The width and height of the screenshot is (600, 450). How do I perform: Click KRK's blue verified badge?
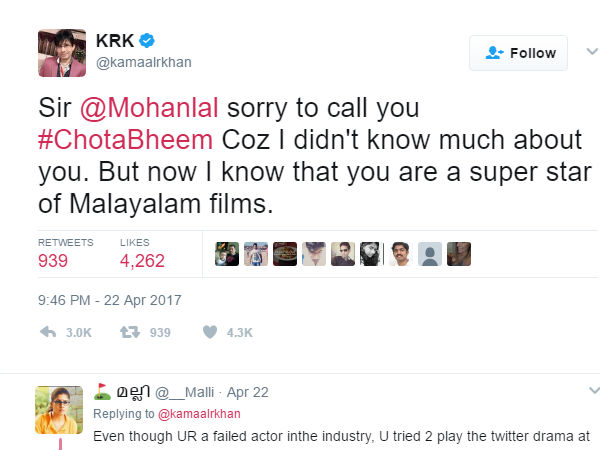point(147,40)
